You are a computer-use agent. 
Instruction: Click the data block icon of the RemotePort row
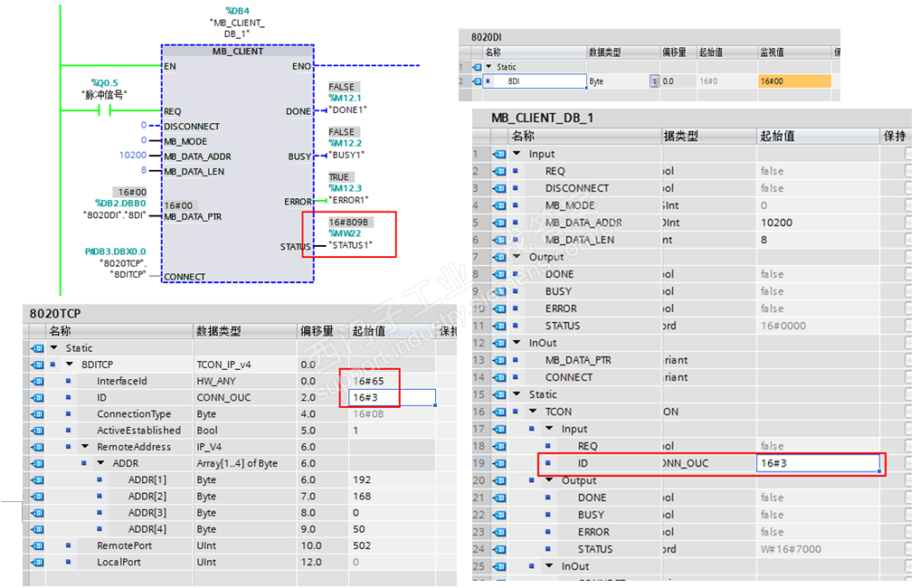pyautogui.click(x=38, y=545)
